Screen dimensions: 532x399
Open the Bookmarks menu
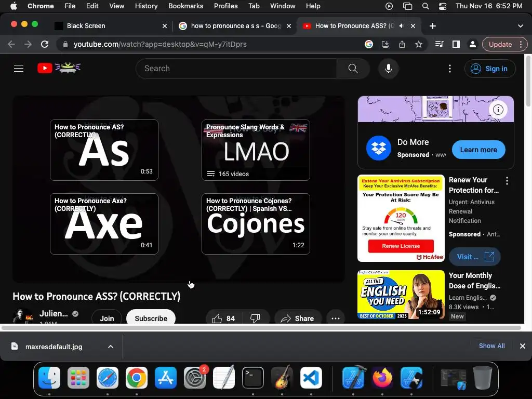(x=185, y=6)
